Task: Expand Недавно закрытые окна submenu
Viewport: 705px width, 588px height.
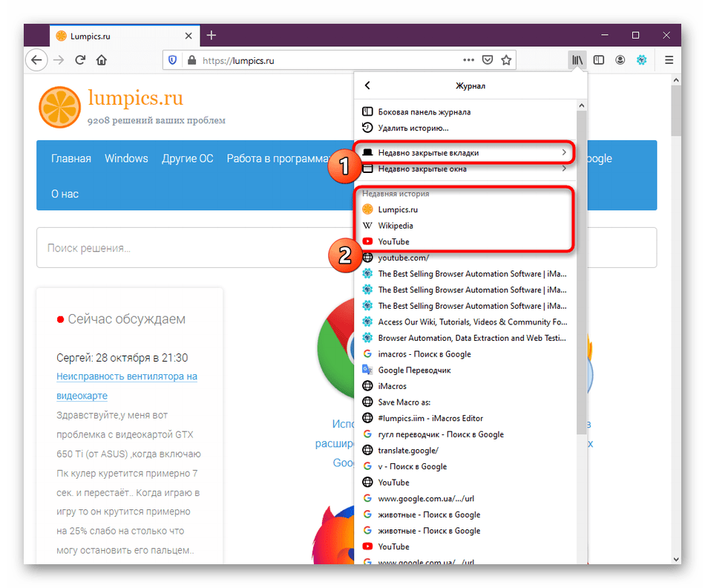Action: (x=465, y=169)
